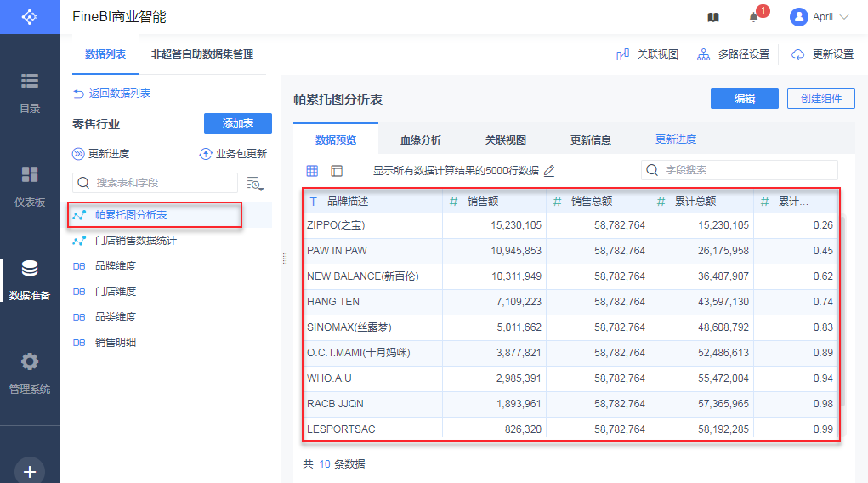Image resolution: width=868 pixels, height=483 pixels.
Task: Open the April user account dropdown
Action: coord(820,17)
